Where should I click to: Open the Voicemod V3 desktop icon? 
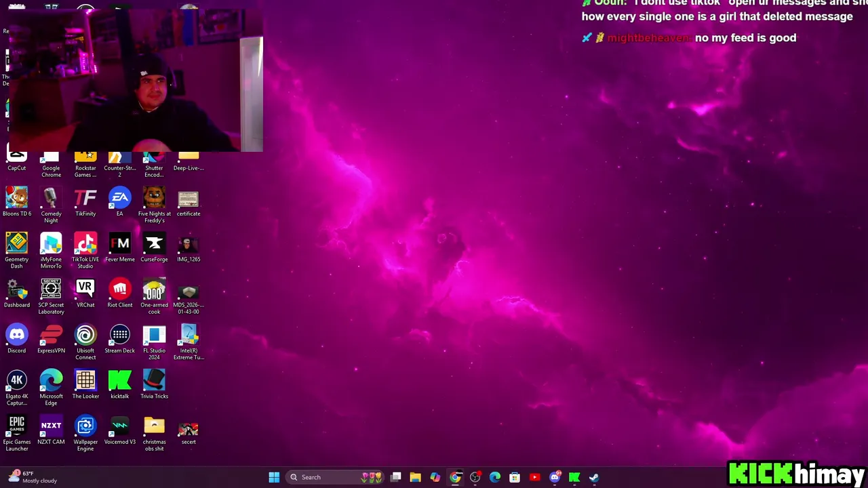120,430
